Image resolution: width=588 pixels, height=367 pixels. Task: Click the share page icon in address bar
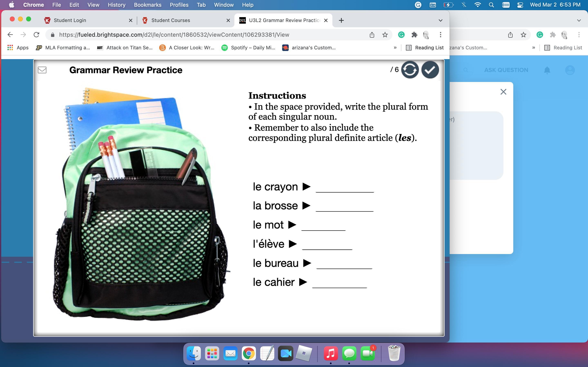(x=372, y=35)
